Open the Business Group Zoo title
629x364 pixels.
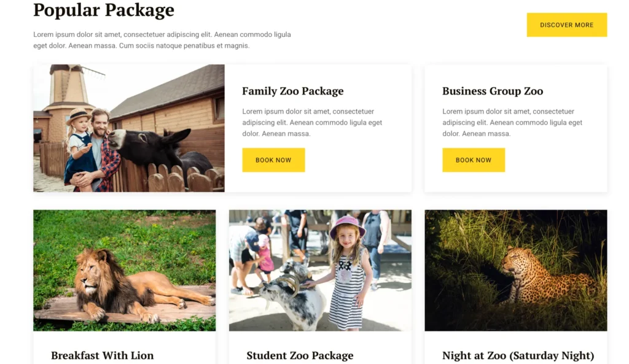pyautogui.click(x=492, y=91)
